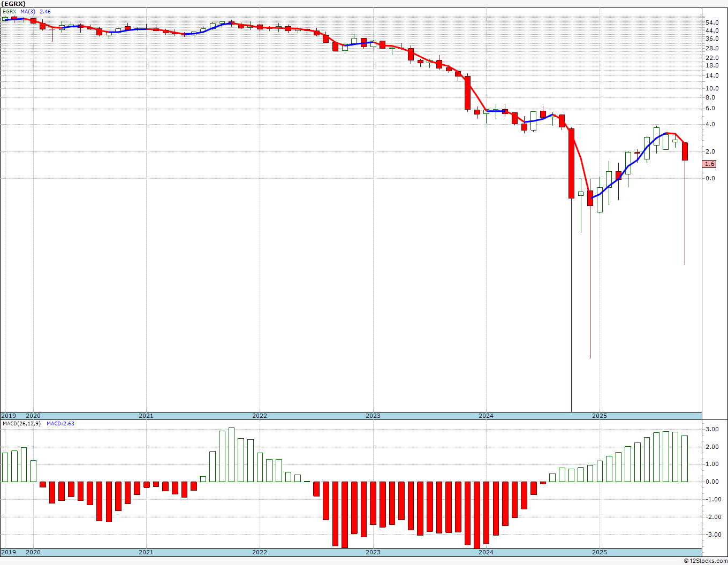Click the 10.0 price axis label
Screen dimensions: 728x565
712,88
